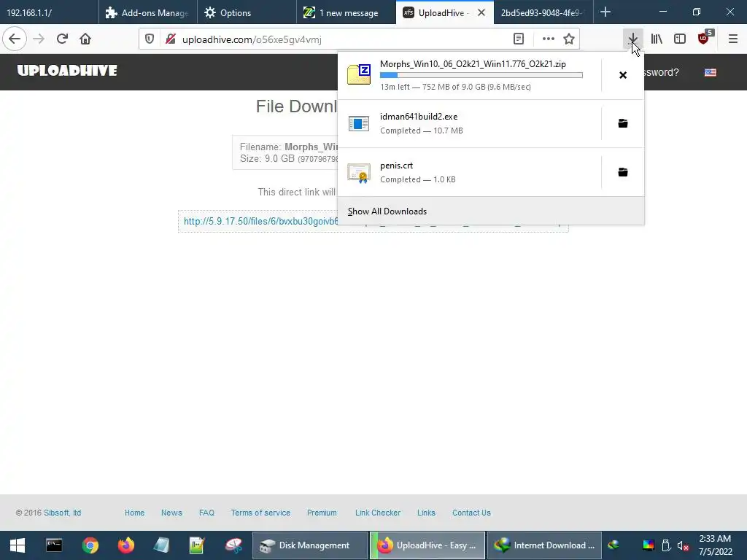Go to the Firefox home page
The width and height of the screenshot is (747, 560).
click(85, 39)
